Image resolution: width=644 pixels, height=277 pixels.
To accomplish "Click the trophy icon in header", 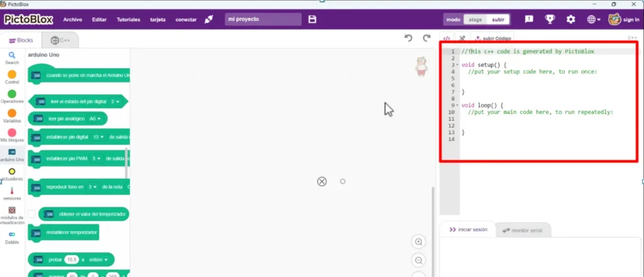I will coord(550,20).
